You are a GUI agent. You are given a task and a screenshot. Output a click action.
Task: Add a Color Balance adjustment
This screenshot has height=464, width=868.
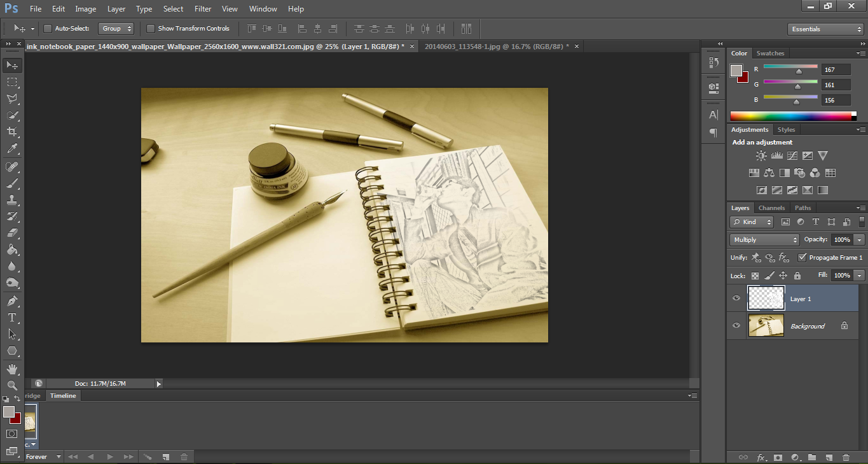click(x=769, y=172)
